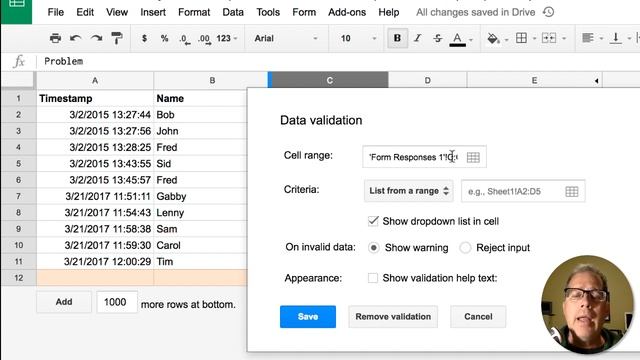
Task: Open the fill color bucket
Action: coord(493,38)
